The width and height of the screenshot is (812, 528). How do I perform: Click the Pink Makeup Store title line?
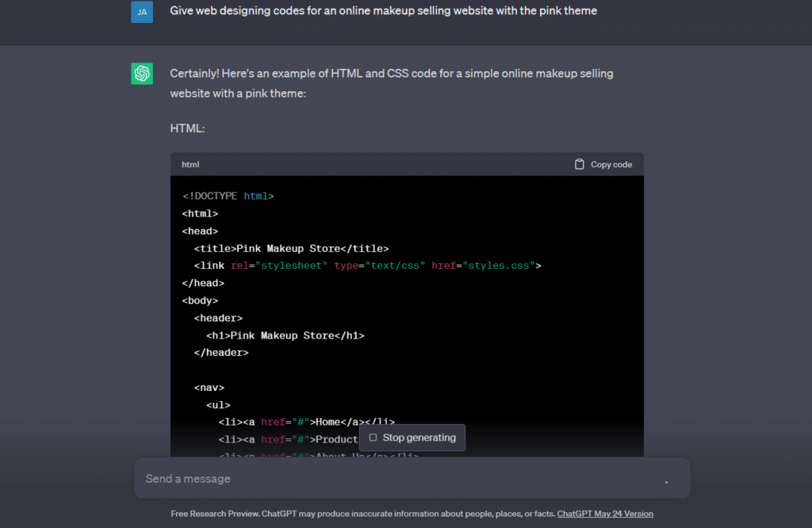291,247
